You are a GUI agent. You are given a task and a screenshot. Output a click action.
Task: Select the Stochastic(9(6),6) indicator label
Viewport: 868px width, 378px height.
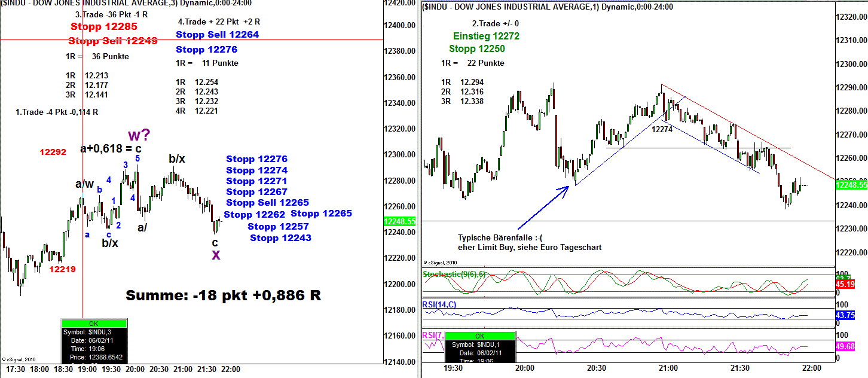tap(452, 274)
